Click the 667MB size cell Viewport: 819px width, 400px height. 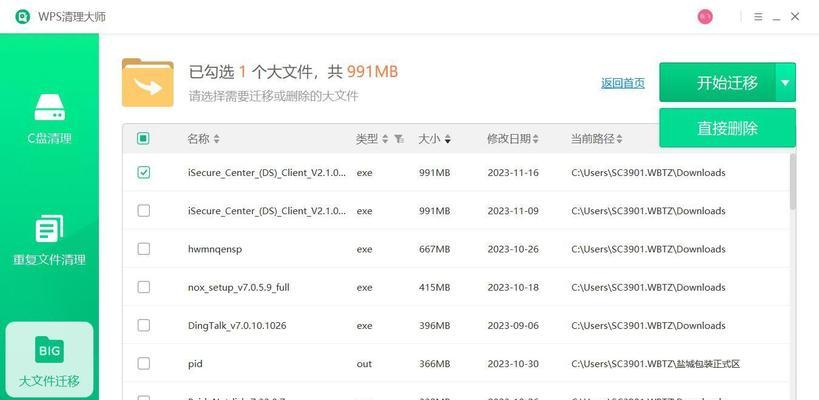click(x=434, y=249)
